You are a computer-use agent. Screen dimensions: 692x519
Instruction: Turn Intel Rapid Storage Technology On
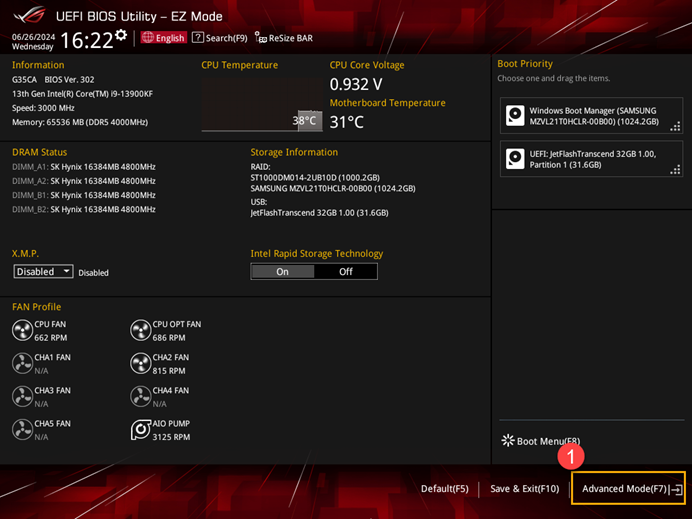click(282, 272)
